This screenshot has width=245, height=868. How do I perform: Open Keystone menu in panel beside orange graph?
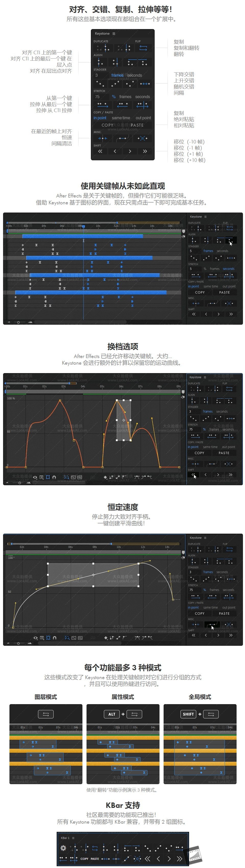(205, 377)
